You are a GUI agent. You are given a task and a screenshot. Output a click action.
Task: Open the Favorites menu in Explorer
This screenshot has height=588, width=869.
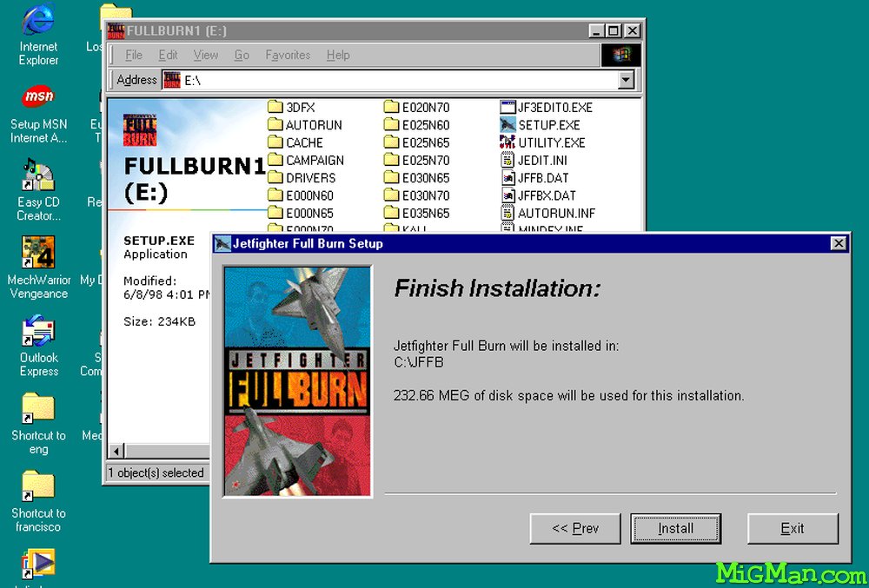288,55
